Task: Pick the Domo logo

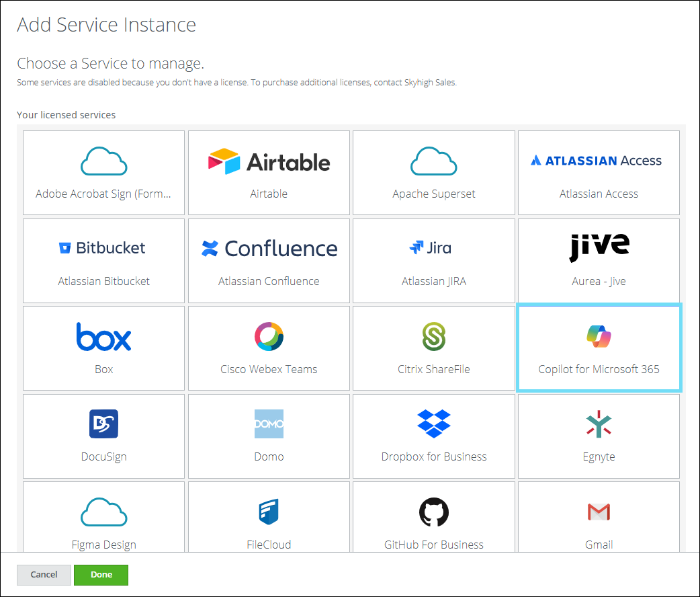Action: click(269, 424)
